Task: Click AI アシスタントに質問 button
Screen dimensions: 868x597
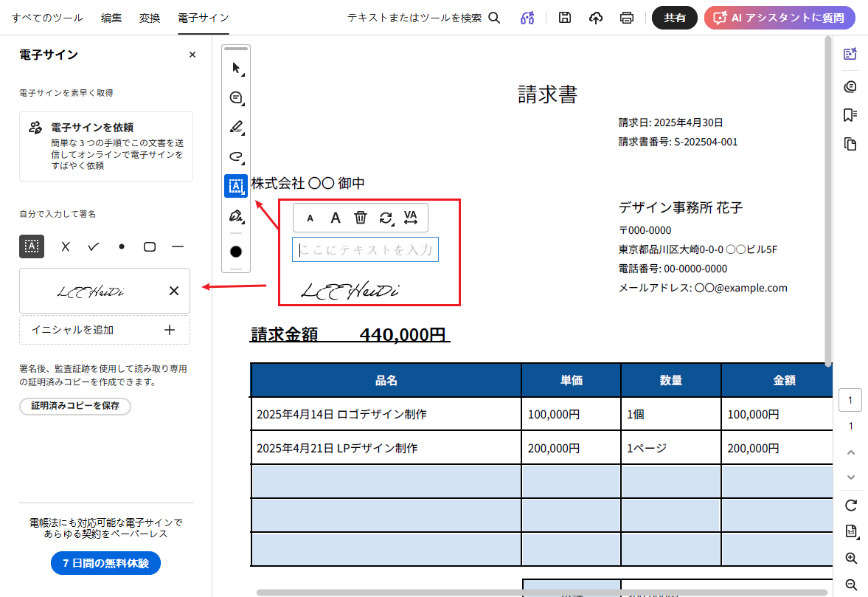Action: (780, 18)
